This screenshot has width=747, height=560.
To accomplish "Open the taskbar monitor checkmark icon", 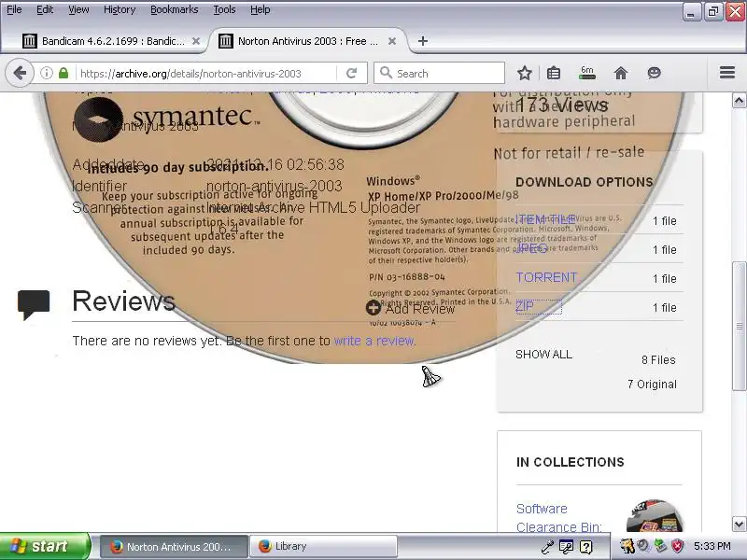I will click(567, 547).
